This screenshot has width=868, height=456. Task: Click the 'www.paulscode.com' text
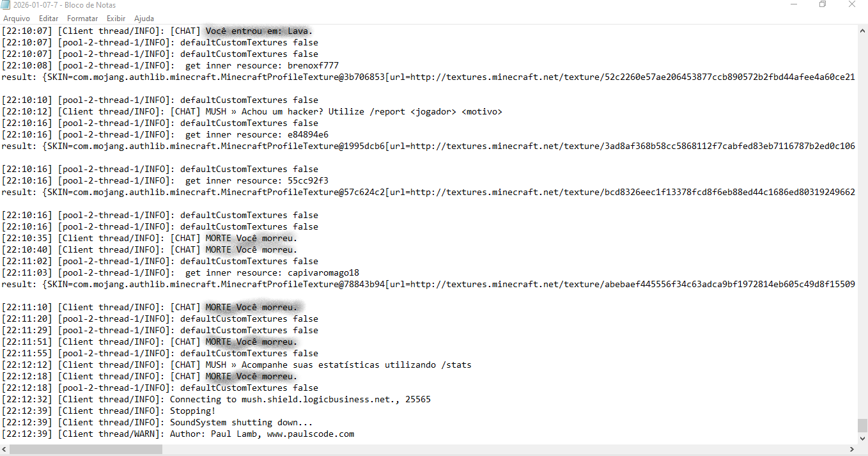[x=311, y=434]
